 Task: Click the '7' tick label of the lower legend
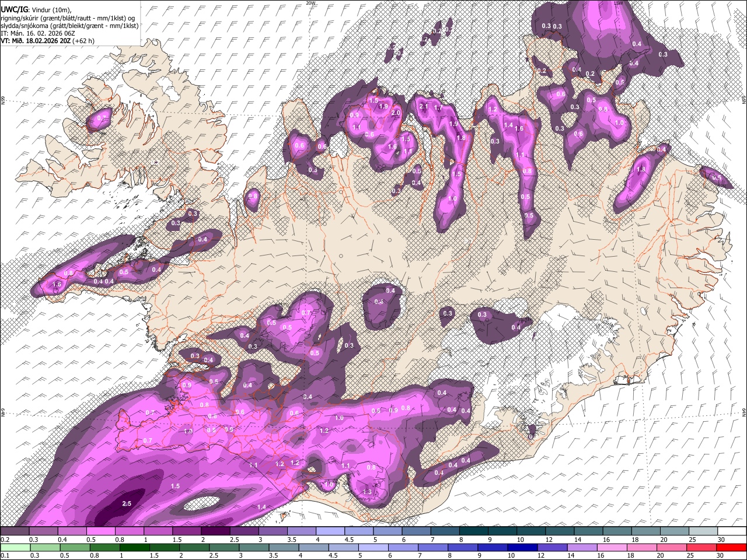420,555
